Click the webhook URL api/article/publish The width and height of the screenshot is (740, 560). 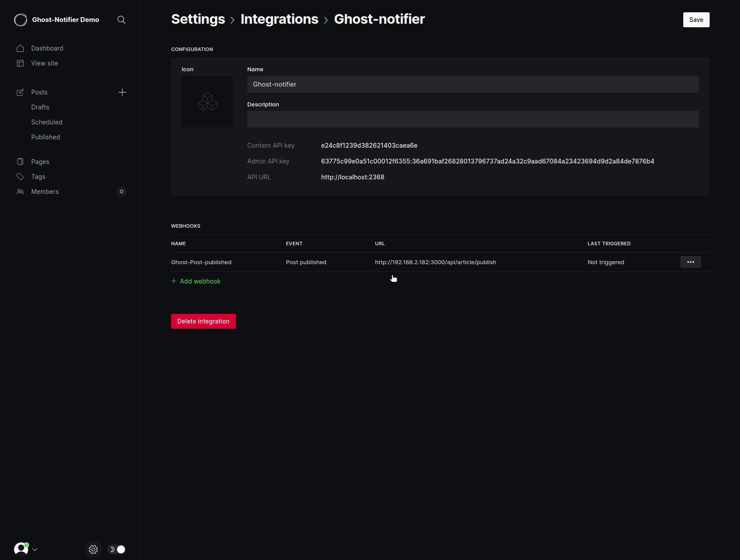pos(436,262)
